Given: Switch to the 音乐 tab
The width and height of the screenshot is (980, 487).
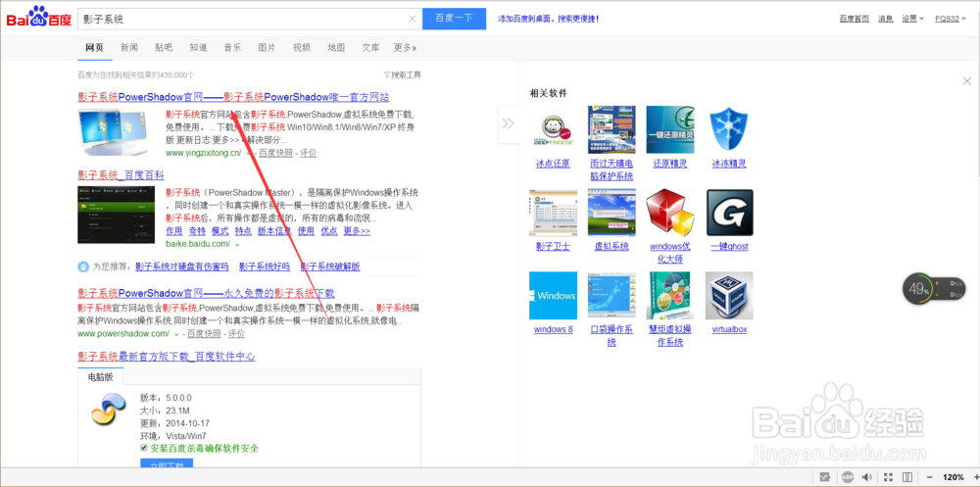Looking at the screenshot, I should pos(232,47).
